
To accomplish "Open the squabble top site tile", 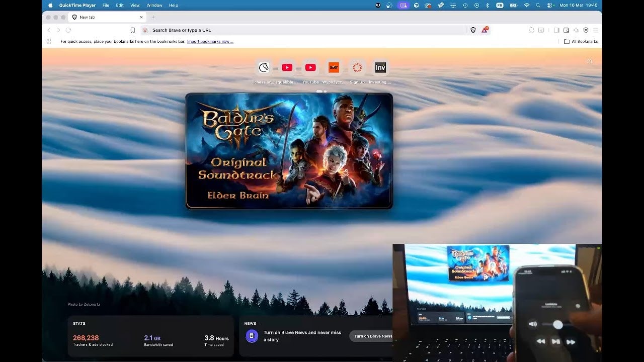I will pos(287,67).
